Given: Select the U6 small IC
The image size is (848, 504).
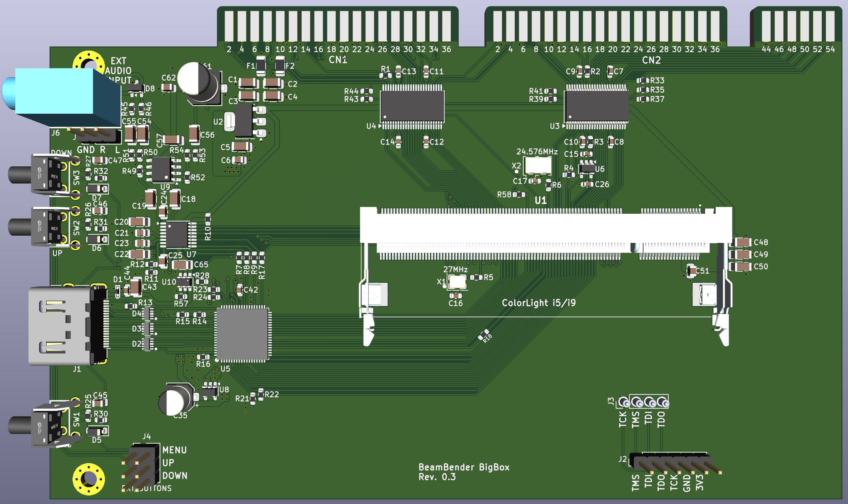Looking at the screenshot, I should tap(586, 168).
